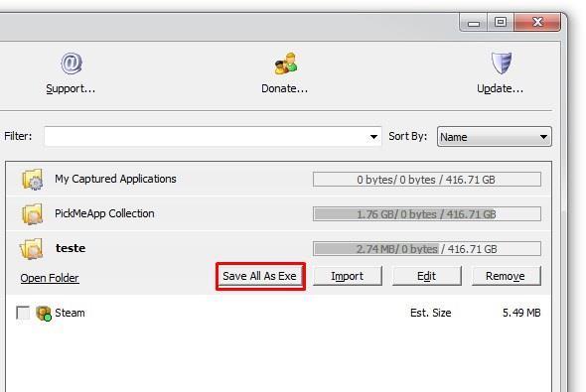Select the PickMeApp Collection label
Viewport: 586px width, 392px height.
(104, 213)
